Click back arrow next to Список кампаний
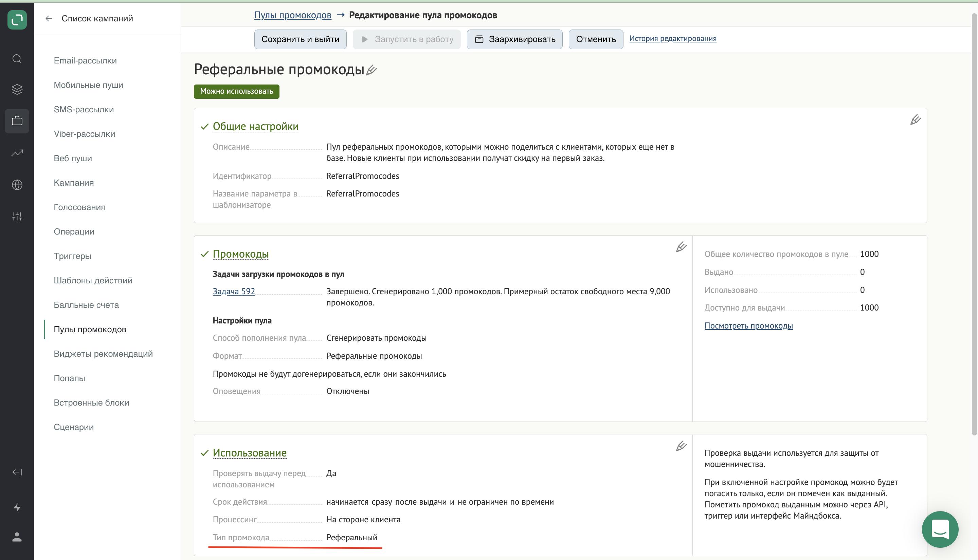Screen dimensions: 978x560 (x=49, y=18)
